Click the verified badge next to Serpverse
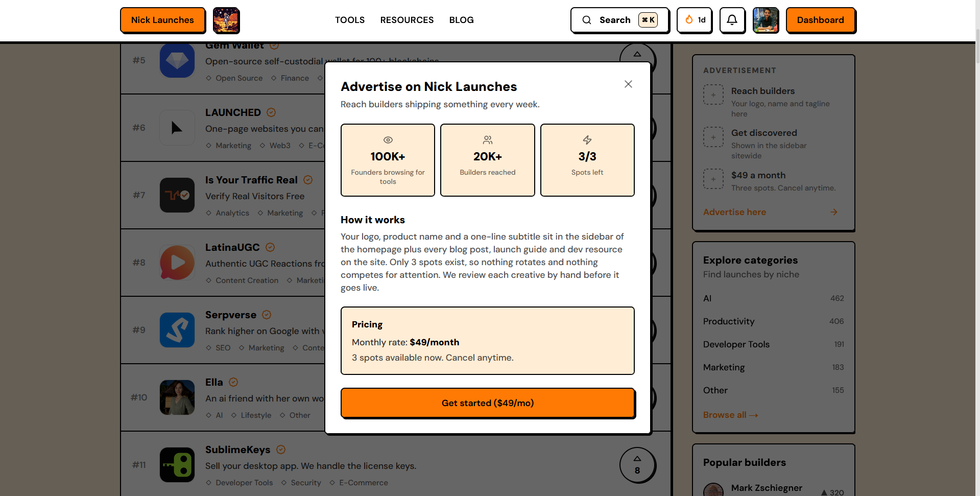The height and width of the screenshot is (496, 980). point(267,315)
